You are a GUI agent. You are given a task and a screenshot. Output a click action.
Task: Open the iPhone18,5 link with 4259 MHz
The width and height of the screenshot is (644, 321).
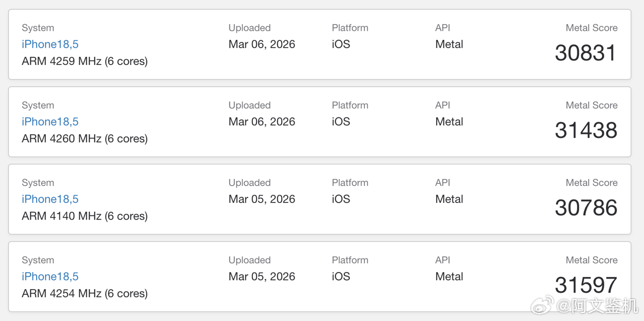(50, 44)
